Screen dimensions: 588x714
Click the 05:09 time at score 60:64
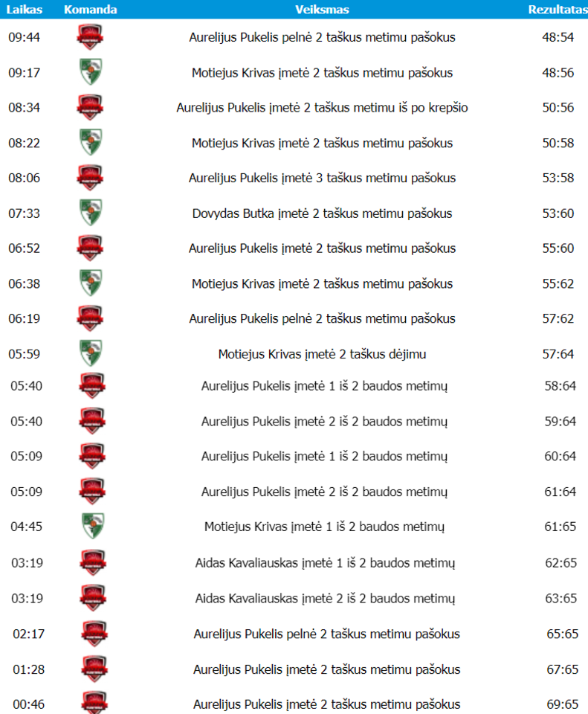(x=26, y=456)
